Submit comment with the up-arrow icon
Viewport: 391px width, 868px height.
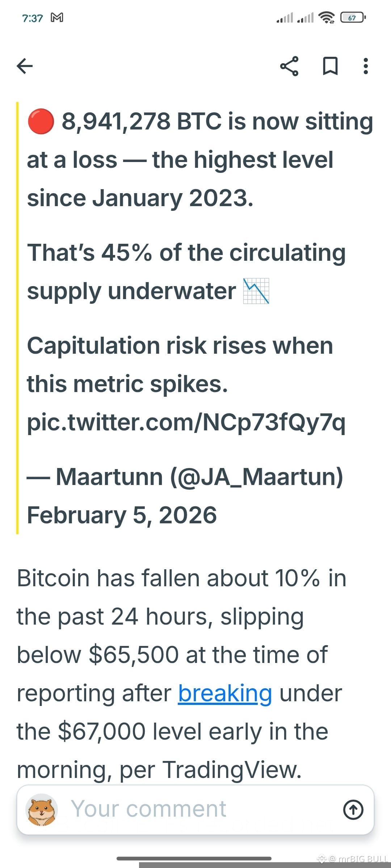pyautogui.click(x=353, y=809)
